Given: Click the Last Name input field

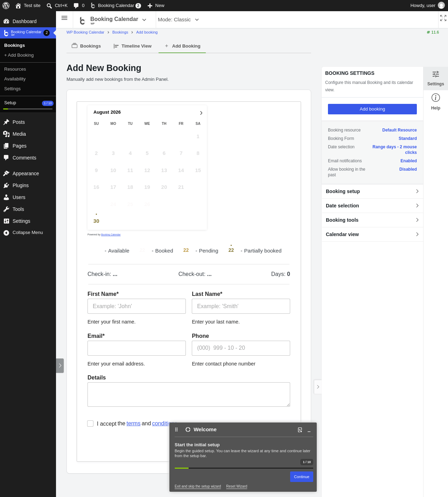Looking at the screenshot, I should pos(241,306).
